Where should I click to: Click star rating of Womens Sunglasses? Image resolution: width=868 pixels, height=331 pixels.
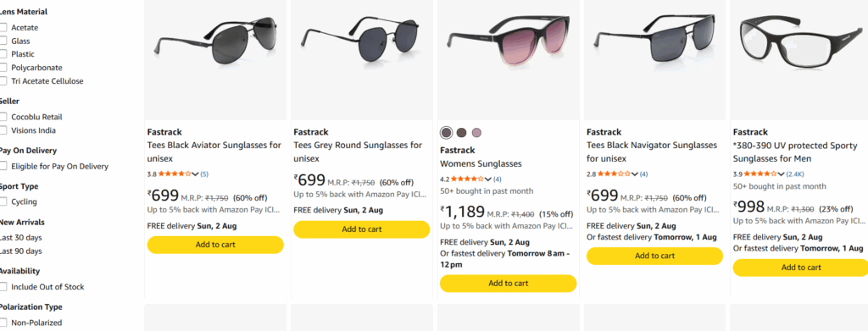[x=467, y=179]
